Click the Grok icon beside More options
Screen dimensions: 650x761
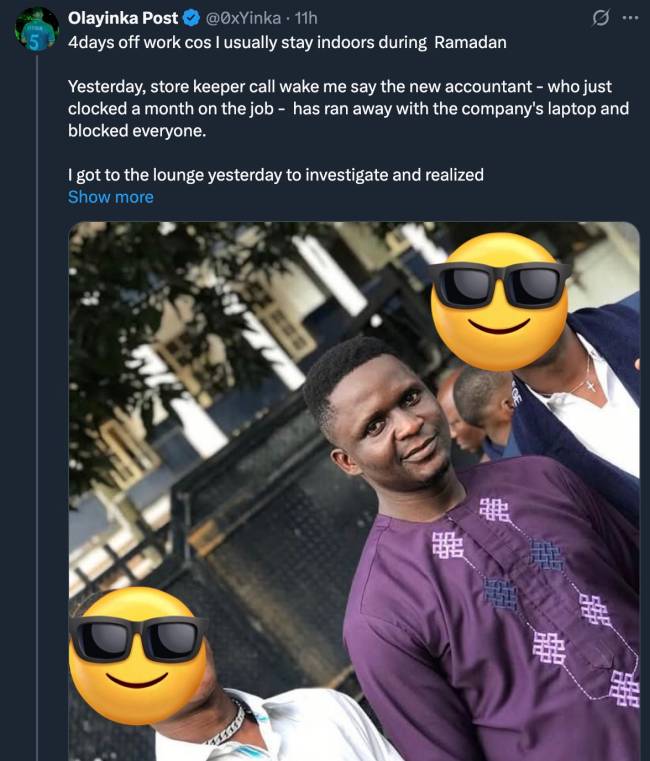(x=601, y=18)
